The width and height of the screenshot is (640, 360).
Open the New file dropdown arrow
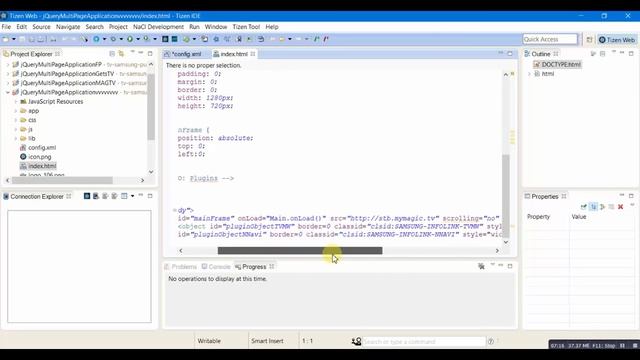13,39
